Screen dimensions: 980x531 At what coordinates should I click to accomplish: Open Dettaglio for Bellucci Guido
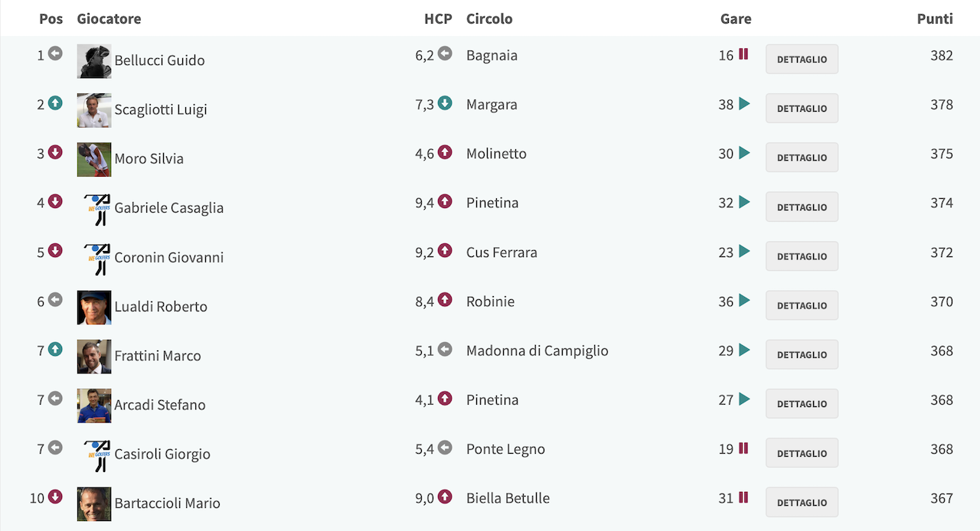[x=802, y=59]
